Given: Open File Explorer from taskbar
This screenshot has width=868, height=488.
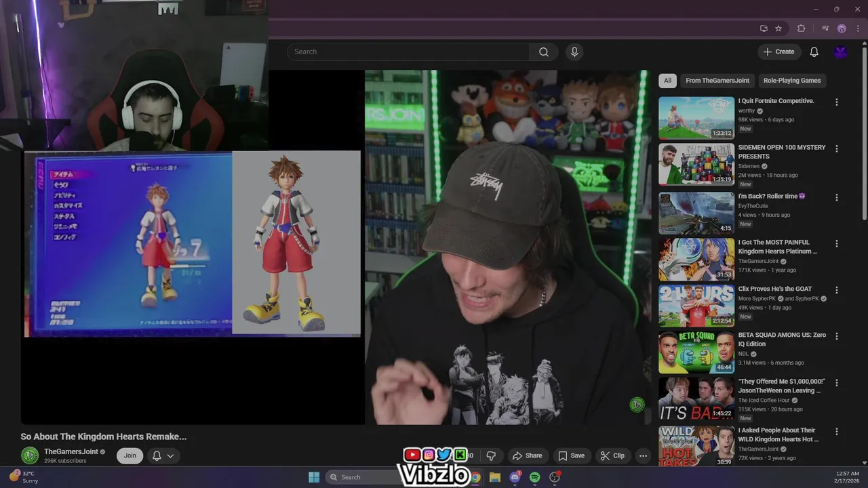Looking at the screenshot, I should [x=495, y=477].
